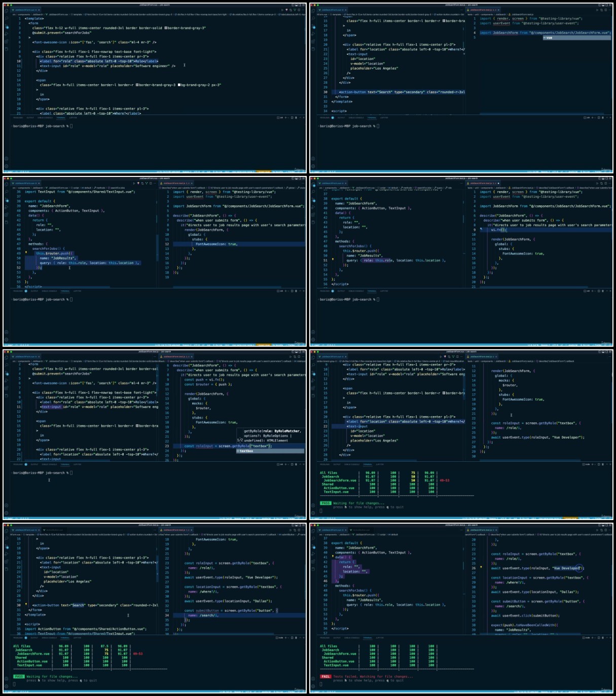Viewport: 616px width, 696px height.
Task: Click '49-53' uncovered lines in 87.5 coverage screenshot
Action: [x=137, y=653]
